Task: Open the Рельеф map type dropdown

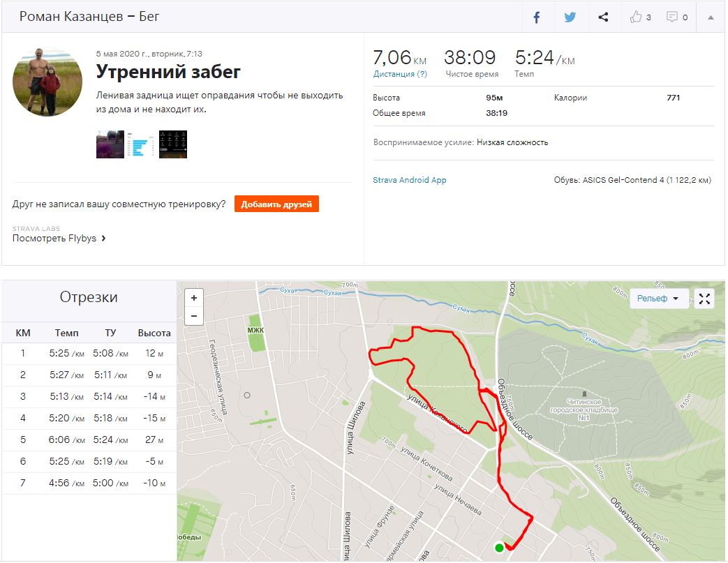Action: click(x=658, y=299)
